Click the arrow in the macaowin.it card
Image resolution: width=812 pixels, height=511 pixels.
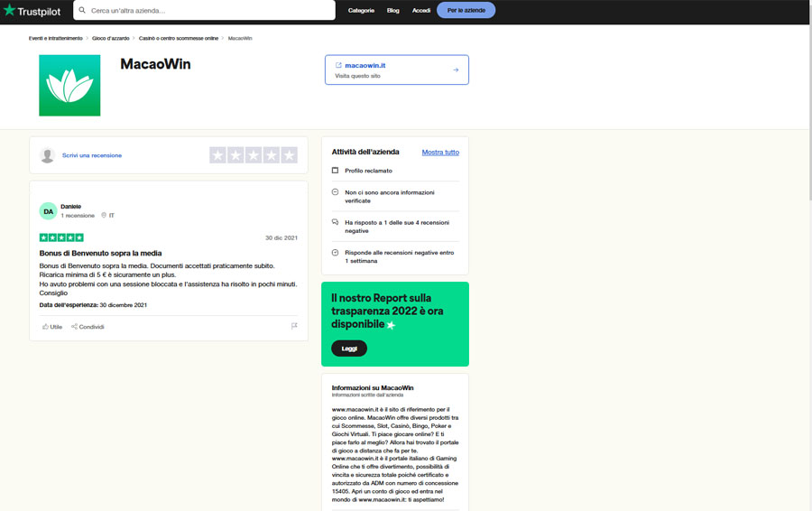(x=456, y=70)
